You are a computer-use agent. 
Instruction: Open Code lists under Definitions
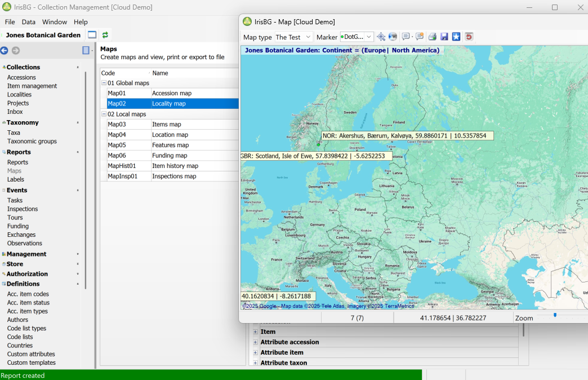coord(20,337)
